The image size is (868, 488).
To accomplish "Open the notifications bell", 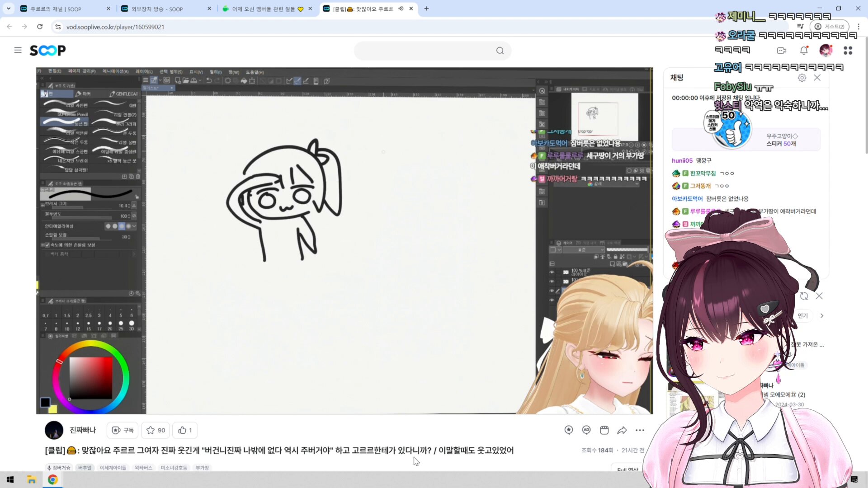I will [x=803, y=51].
